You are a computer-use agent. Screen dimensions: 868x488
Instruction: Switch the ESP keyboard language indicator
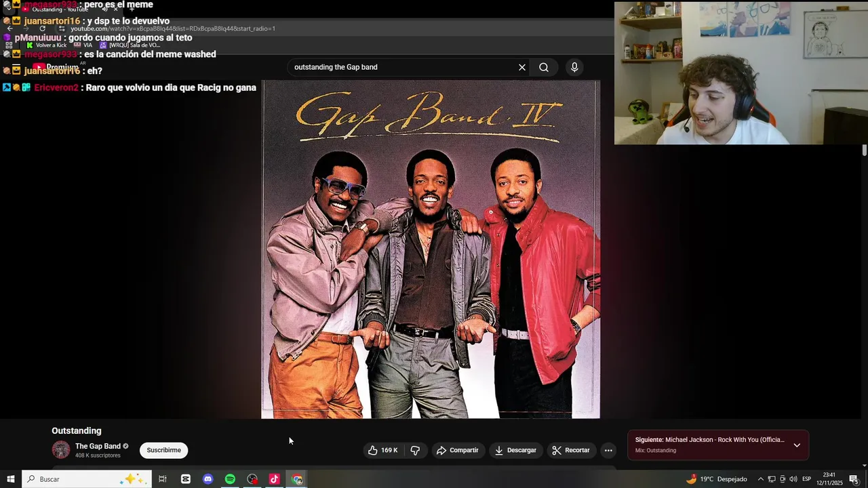[807, 479]
